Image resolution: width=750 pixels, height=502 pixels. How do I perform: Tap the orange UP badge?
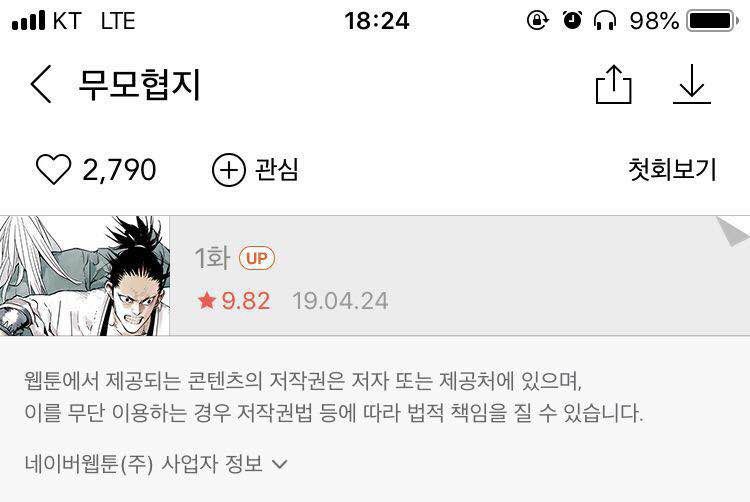tap(257, 258)
